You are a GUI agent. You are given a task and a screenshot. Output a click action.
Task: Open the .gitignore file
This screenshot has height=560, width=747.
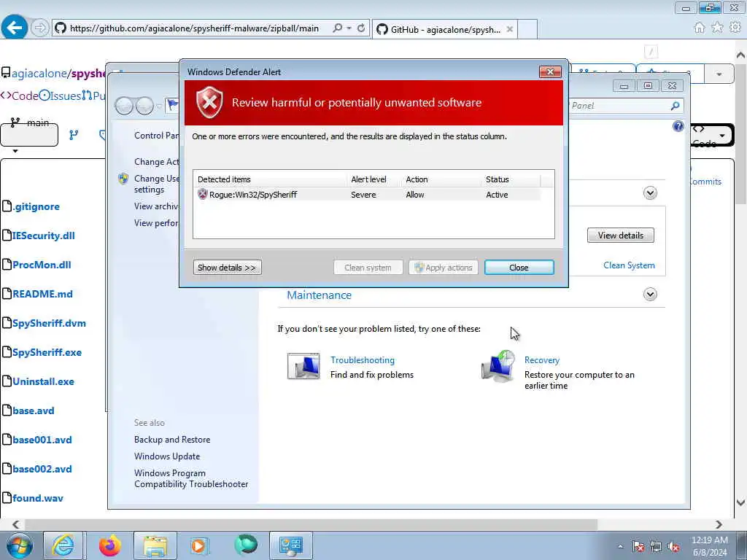pos(36,206)
